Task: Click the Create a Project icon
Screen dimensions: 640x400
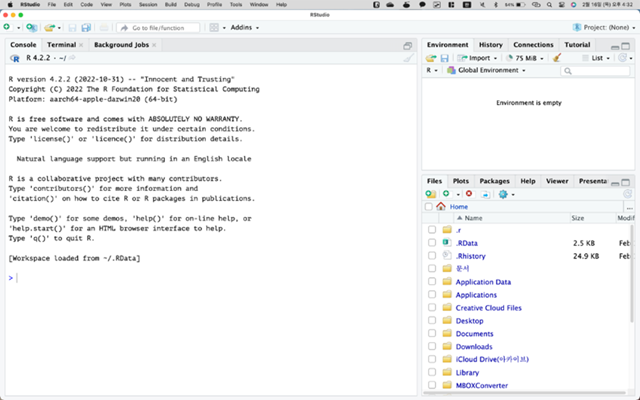Action: (x=31, y=27)
